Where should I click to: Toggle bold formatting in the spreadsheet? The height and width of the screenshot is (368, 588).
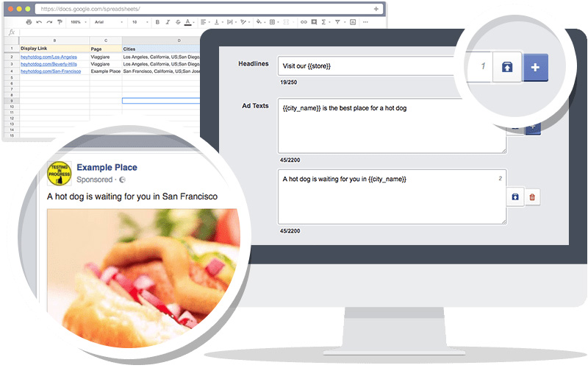(157, 22)
